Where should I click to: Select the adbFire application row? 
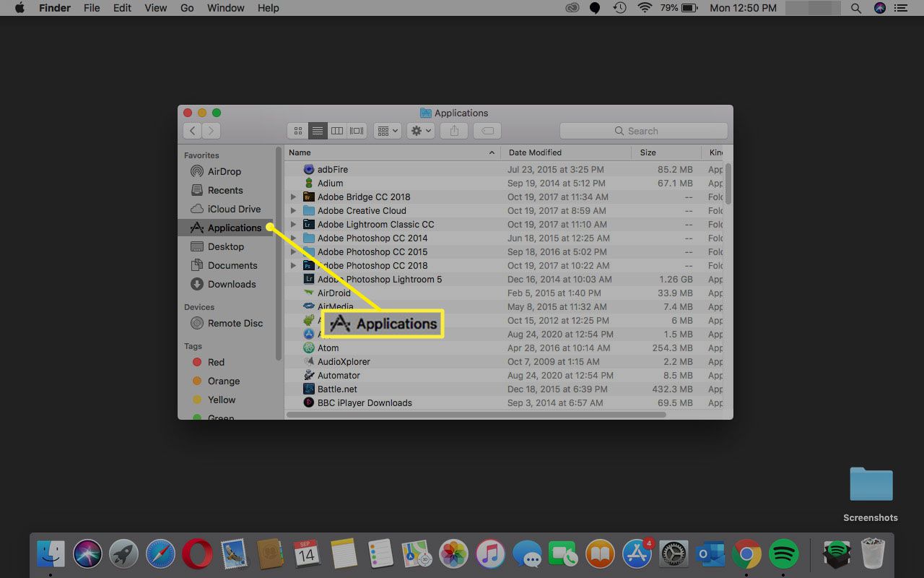click(504, 169)
